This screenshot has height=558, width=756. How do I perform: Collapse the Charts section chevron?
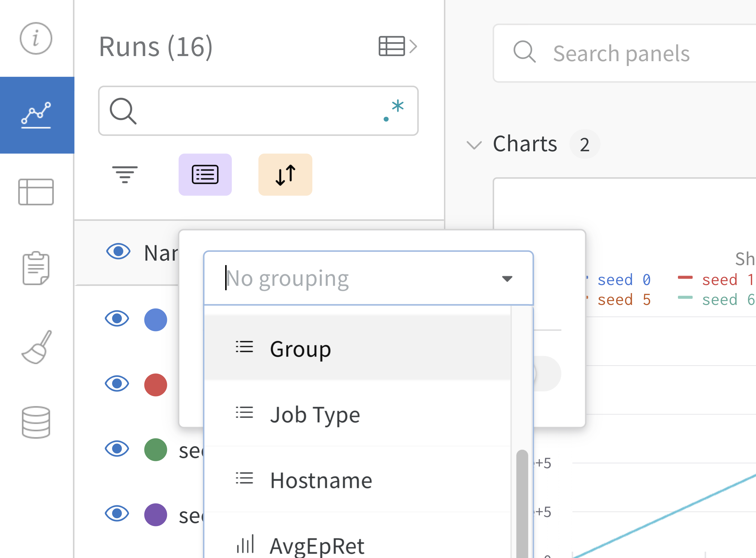pyautogui.click(x=474, y=145)
